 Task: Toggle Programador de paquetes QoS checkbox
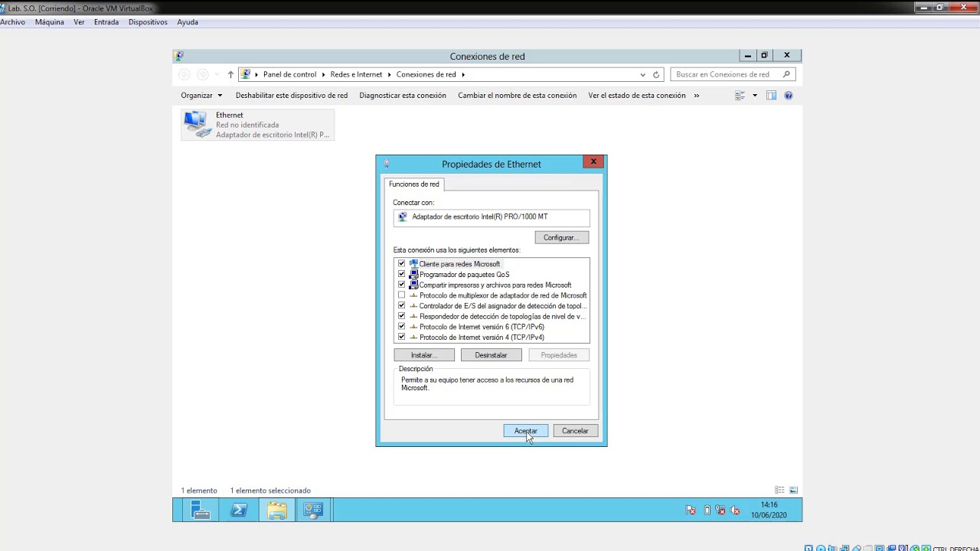401,274
